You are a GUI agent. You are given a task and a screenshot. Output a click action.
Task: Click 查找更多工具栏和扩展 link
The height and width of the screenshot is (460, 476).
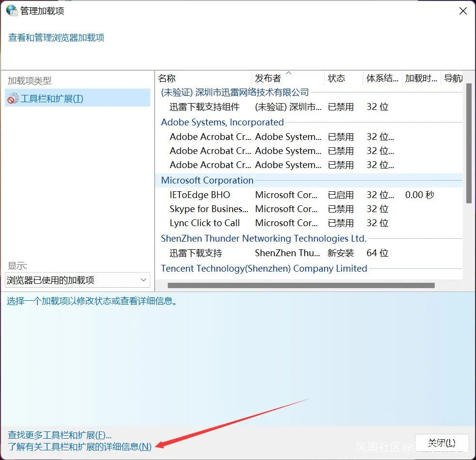(60, 435)
